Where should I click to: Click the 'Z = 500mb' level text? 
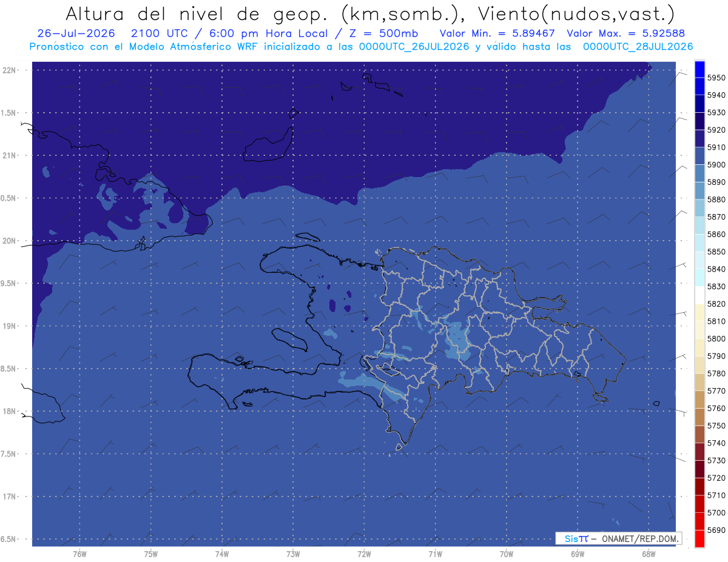click(x=383, y=34)
